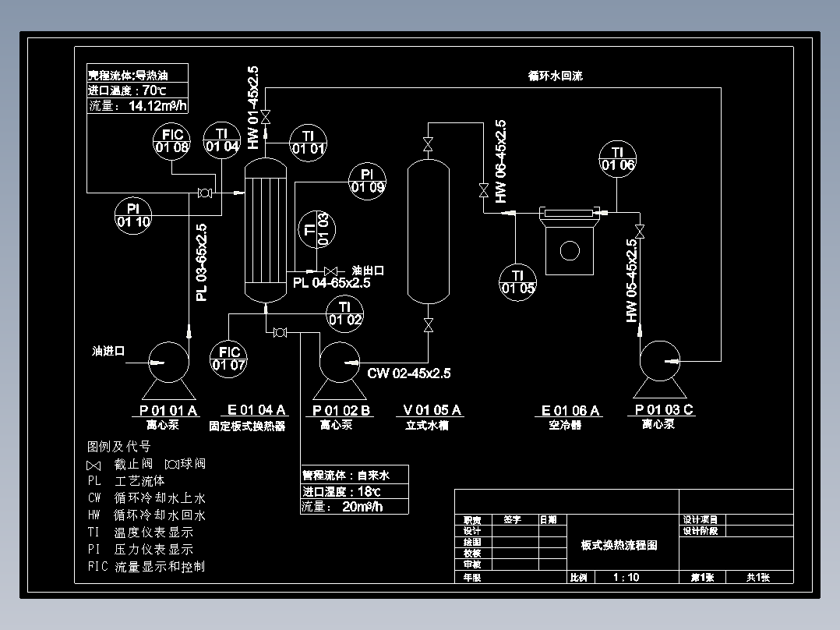Select the 进口温度:70℃ row
This screenshot has width=840, height=630.
point(138,90)
